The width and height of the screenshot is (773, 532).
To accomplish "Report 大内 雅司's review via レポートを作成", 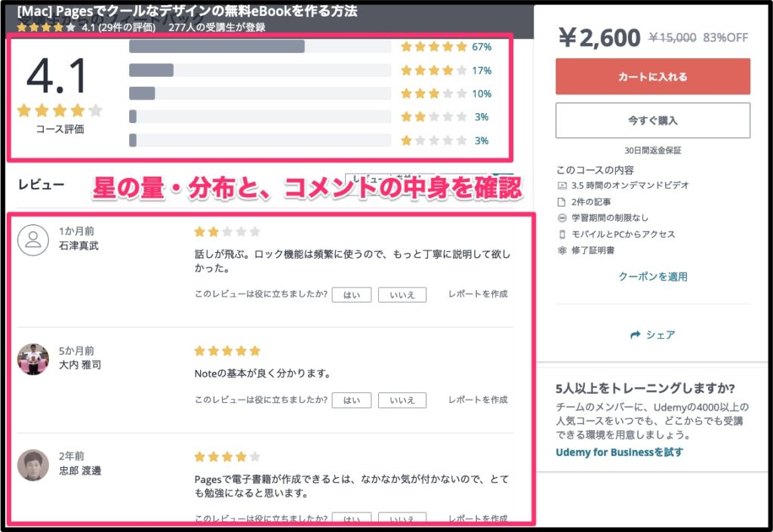I will (478, 400).
